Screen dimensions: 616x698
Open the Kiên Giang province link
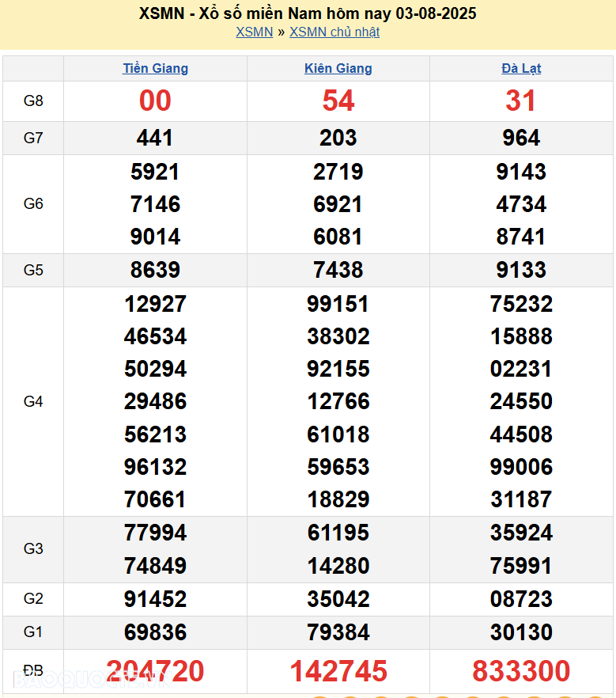click(338, 68)
